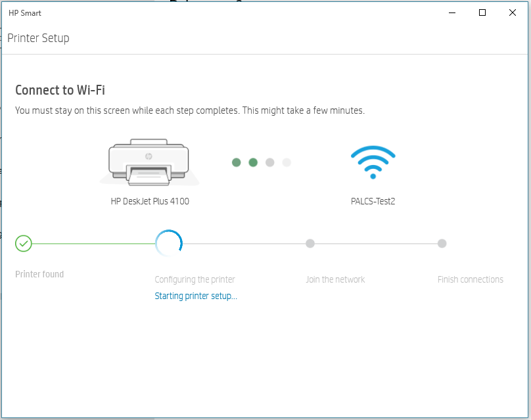Click the faint fourth connection dot
Screen dimensions: 531x420
pyautogui.click(x=286, y=162)
